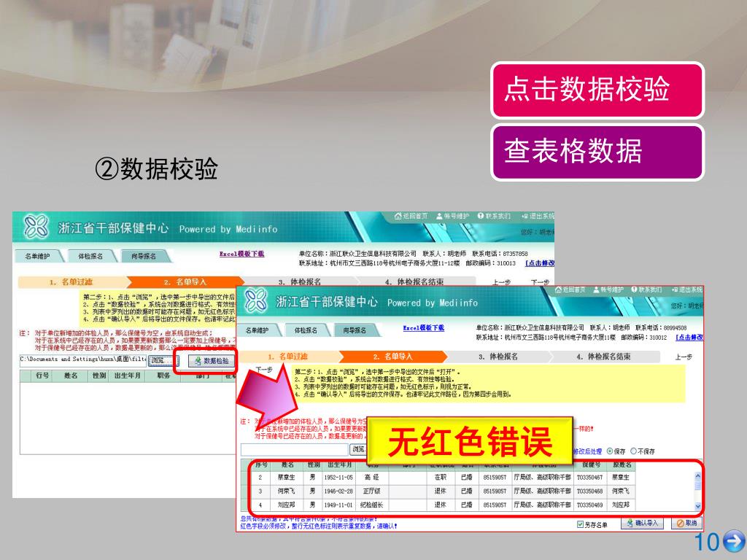
Task: Click 上一步 in the front window
Action: tap(684, 357)
